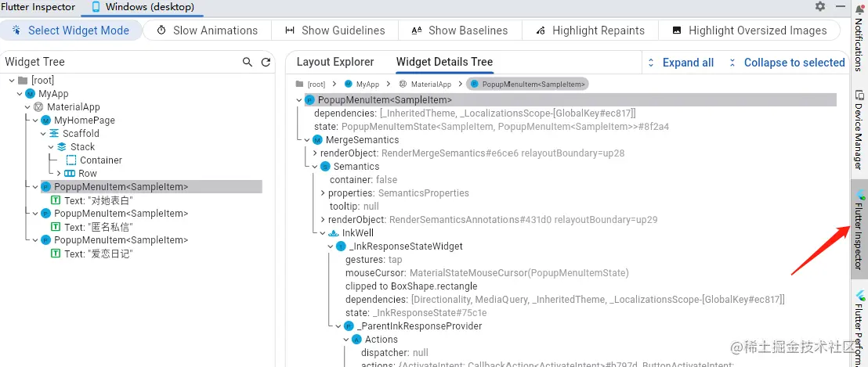The width and height of the screenshot is (868, 367).
Task: Collapse the Actions node in the details tree
Action: click(x=346, y=340)
